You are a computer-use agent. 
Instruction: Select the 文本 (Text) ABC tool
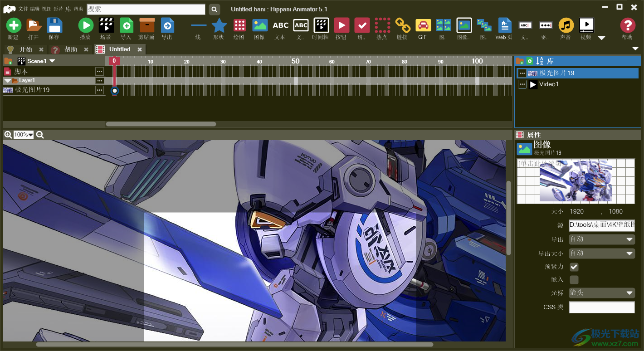[280, 25]
